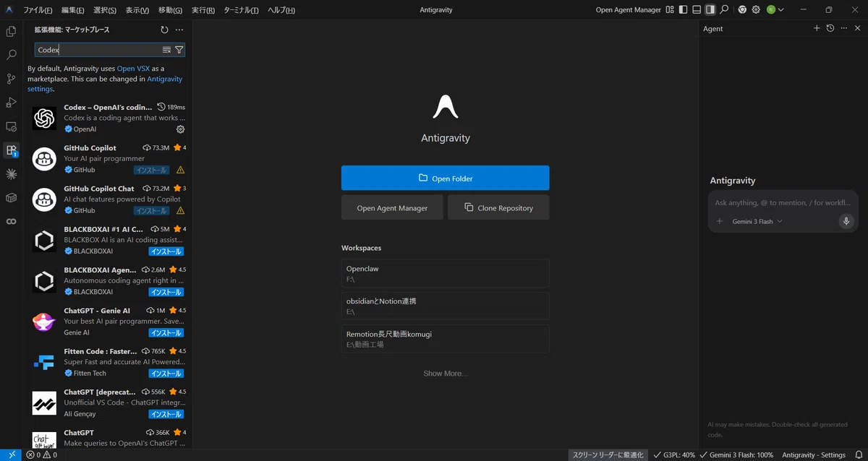Open the obsidianとNotion連携 workspace

click(x=445, y=306)
